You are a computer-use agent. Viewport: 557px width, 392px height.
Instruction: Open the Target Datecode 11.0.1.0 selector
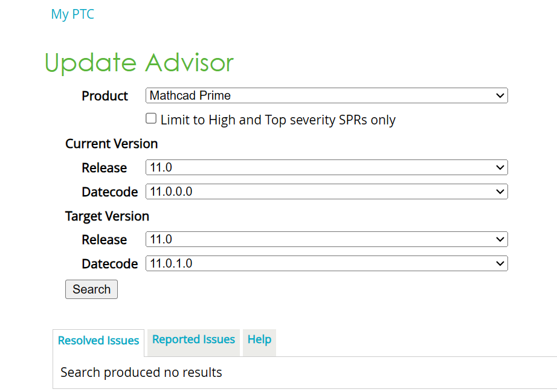(x=326, y=263)
